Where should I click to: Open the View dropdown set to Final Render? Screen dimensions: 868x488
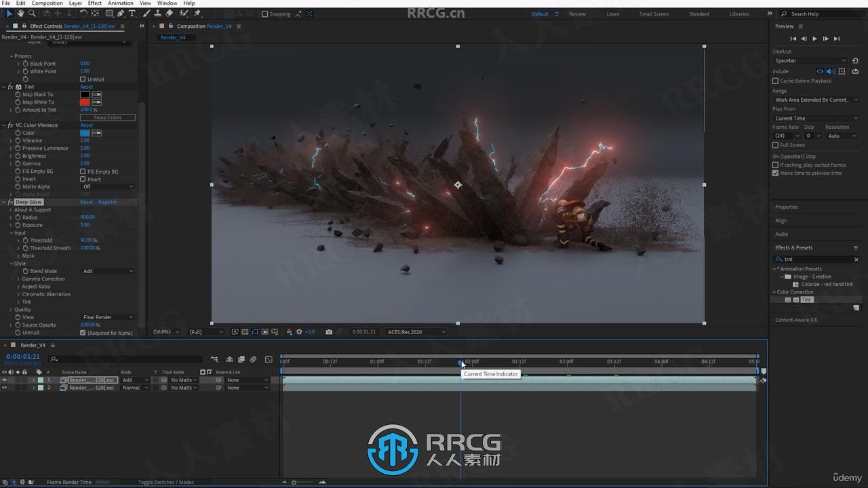108,317
